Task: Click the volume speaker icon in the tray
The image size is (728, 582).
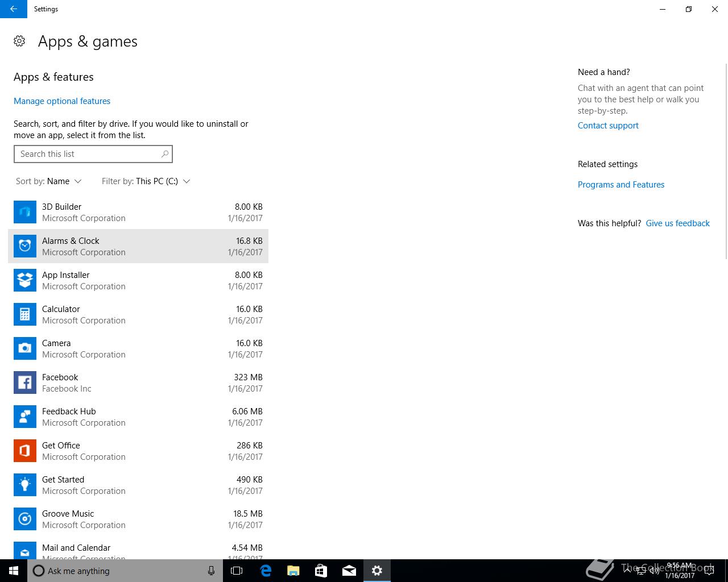Action: click(654, 571)
